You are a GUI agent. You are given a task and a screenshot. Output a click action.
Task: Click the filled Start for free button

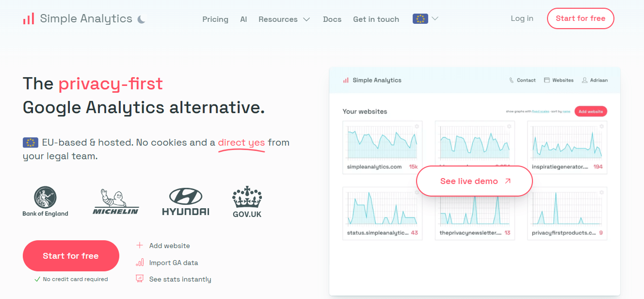click(71, 256)
